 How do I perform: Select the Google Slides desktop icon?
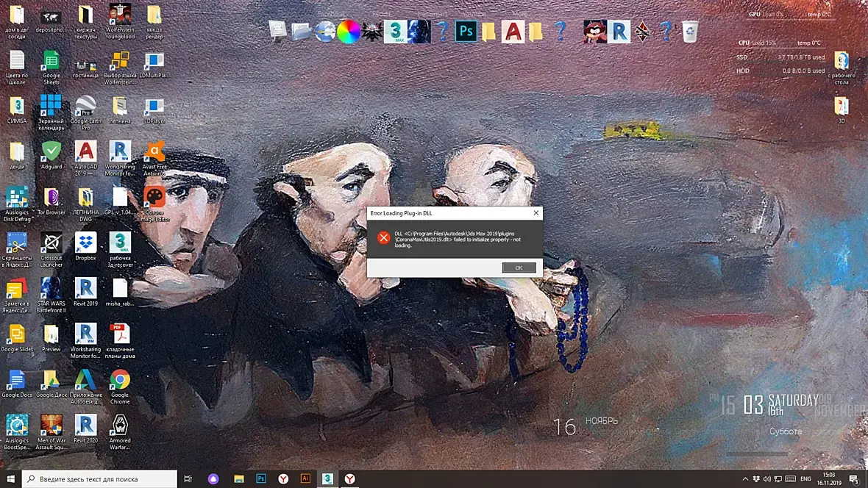pyautogui.click(x=17, y=338)
